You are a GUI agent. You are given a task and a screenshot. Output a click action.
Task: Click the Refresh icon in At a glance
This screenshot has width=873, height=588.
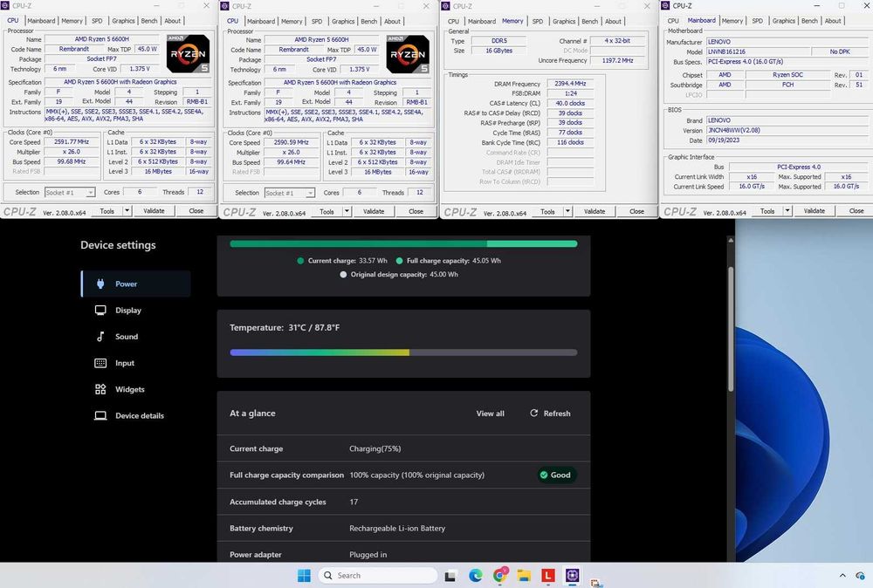tap(534, 414)
